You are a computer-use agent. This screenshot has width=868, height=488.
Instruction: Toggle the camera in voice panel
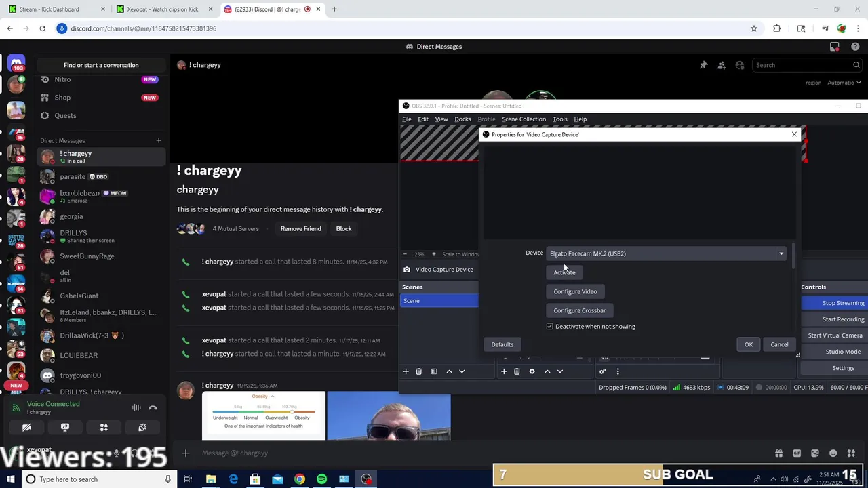tap(26, 428)
